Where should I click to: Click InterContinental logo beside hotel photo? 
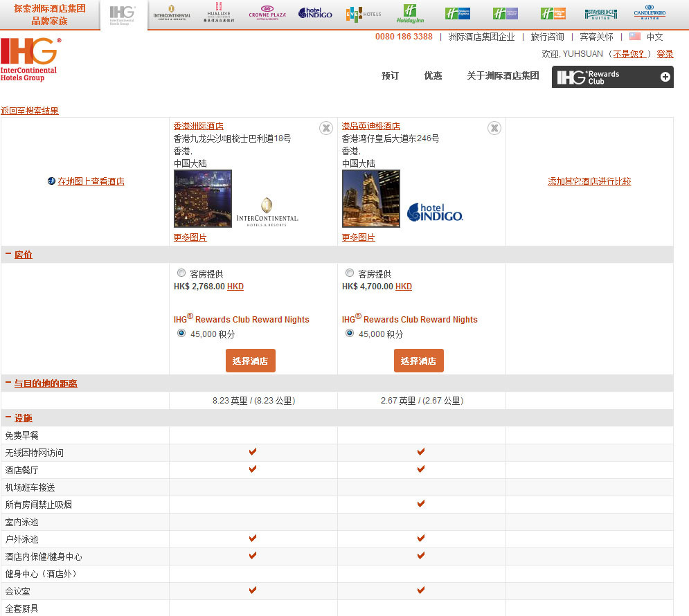coord(267,212)
